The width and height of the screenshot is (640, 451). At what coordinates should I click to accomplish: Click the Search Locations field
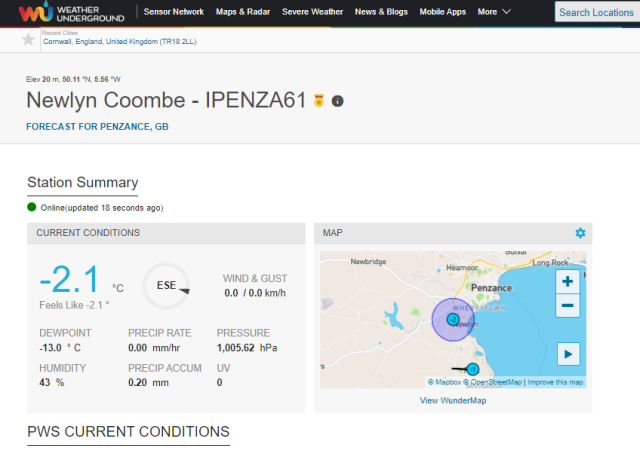coord(597,12)
